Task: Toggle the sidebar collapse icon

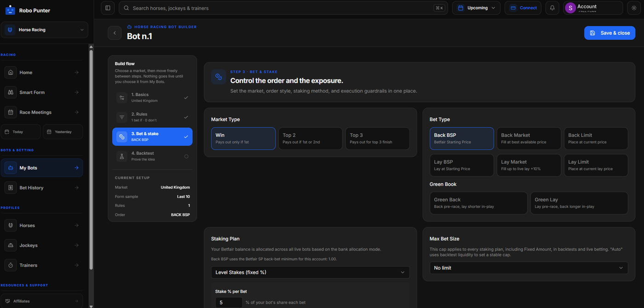Action: point(108,8)
